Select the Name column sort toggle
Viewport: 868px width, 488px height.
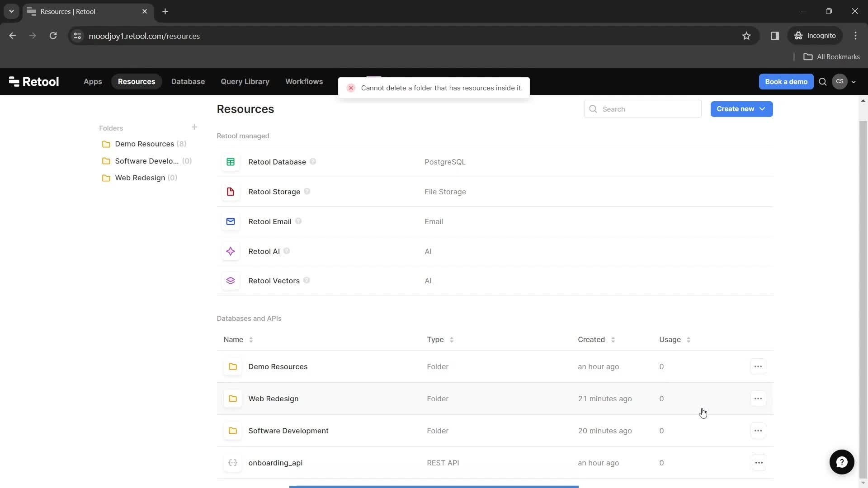250,339
